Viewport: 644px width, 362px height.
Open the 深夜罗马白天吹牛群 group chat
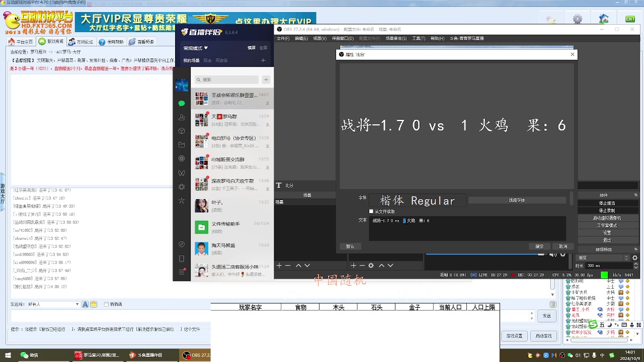point(232,184)
